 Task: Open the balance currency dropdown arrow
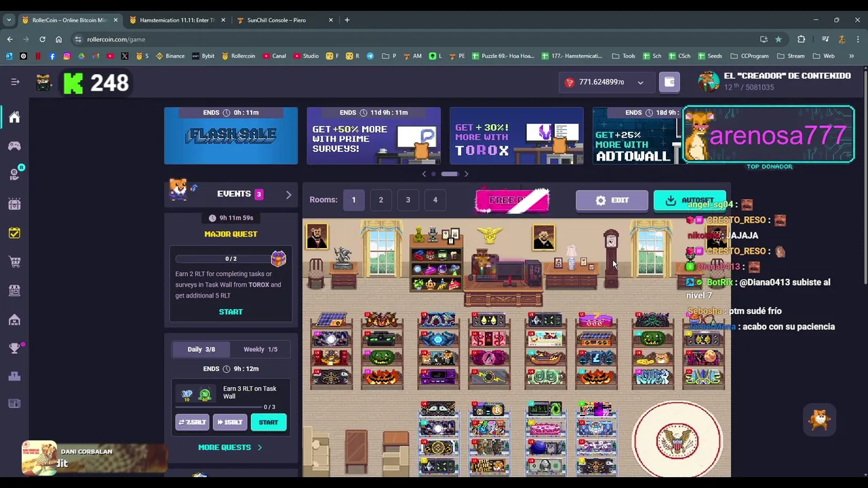(x=640, y=83)
